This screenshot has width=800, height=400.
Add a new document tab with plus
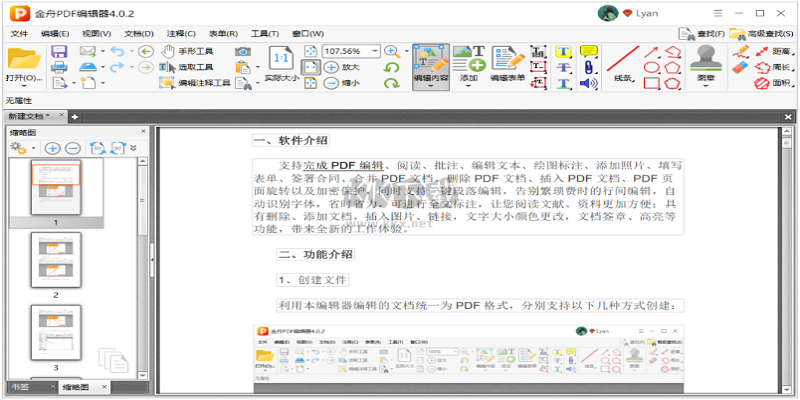[x=74, y=117]
